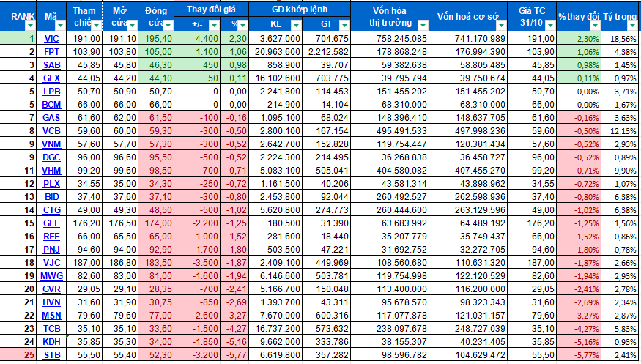Viewport: 641px width, 364px height.
Task: Open the GEX ticker link
Action: coord(51,78)
